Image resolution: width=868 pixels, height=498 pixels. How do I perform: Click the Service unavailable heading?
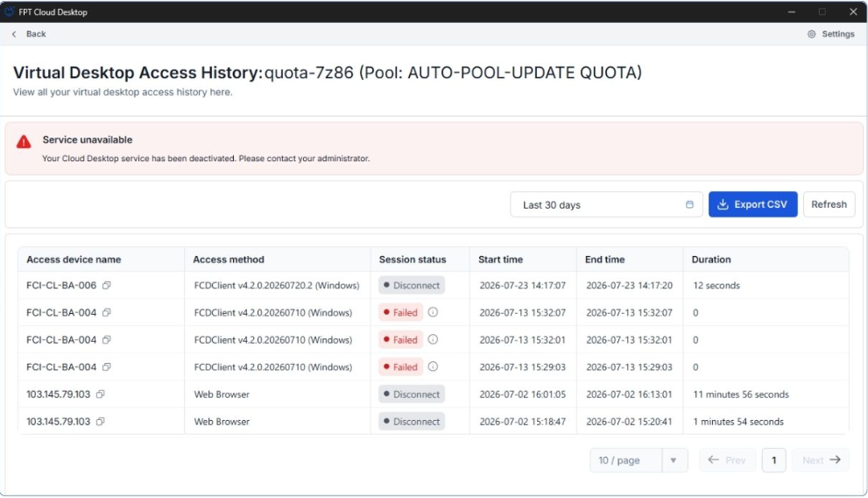coord(88,139)
